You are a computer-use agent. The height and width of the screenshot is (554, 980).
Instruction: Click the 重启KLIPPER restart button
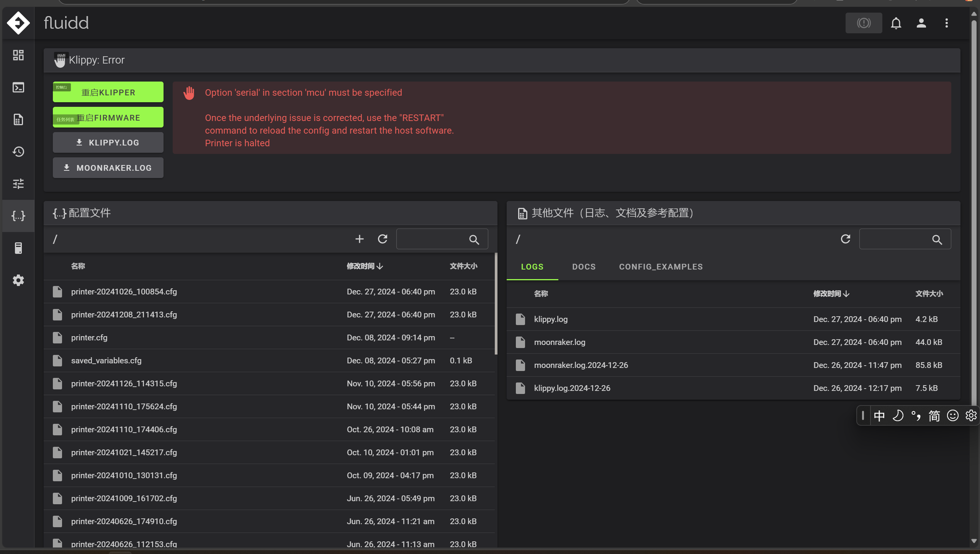click(108, 92)
